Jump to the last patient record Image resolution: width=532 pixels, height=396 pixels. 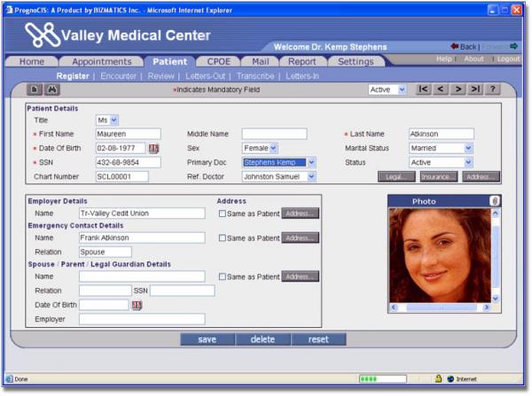pos(474,89)
